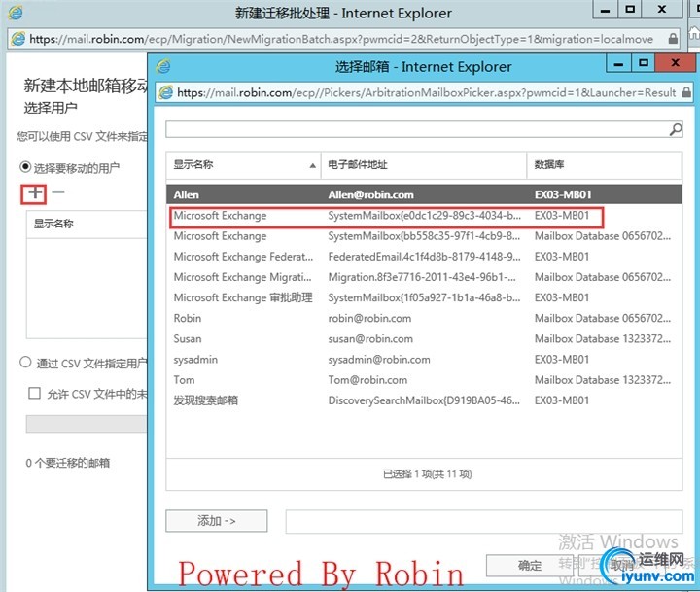Click Tom@robin.com email cell

click(367, 380)
